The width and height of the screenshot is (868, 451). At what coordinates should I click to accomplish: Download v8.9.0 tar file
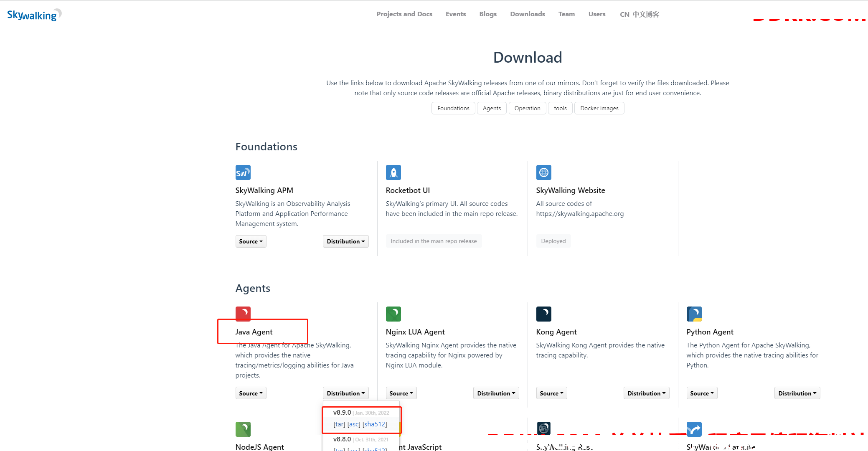[339, 424]
